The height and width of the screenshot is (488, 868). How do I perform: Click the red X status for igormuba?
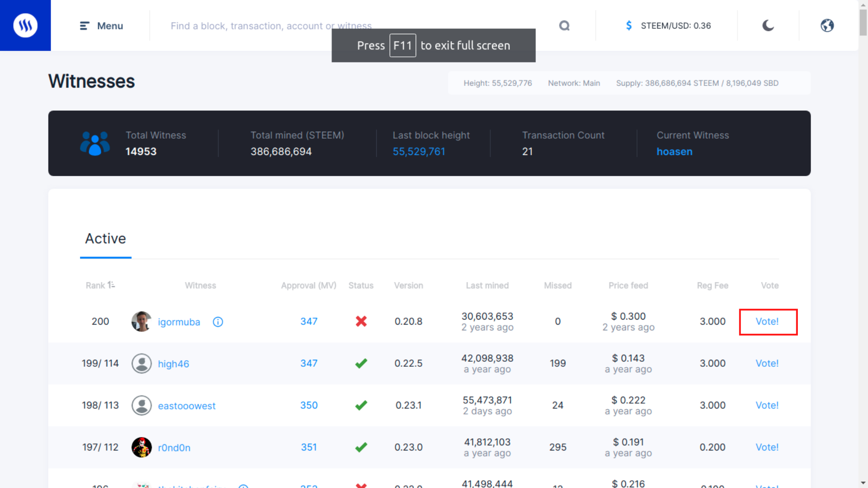click(x=361, y=321)
